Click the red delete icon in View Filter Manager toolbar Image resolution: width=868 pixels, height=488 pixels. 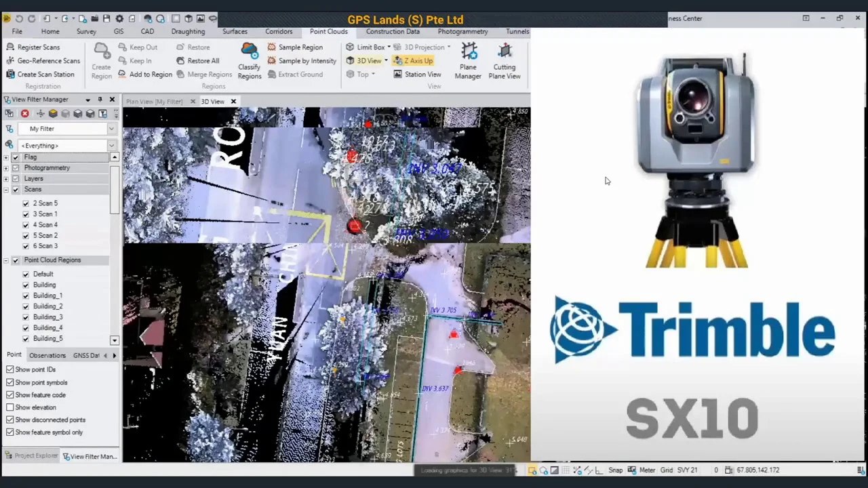point(25,114)
